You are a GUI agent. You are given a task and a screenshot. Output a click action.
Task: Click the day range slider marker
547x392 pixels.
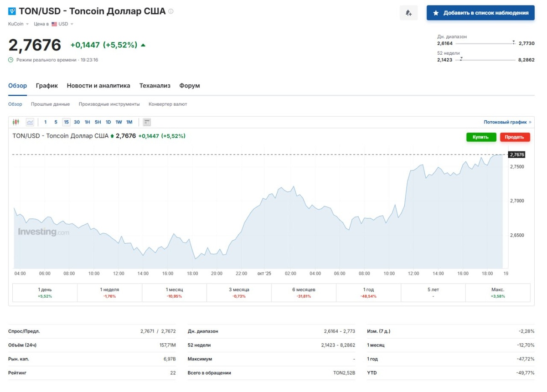[514, 42]
